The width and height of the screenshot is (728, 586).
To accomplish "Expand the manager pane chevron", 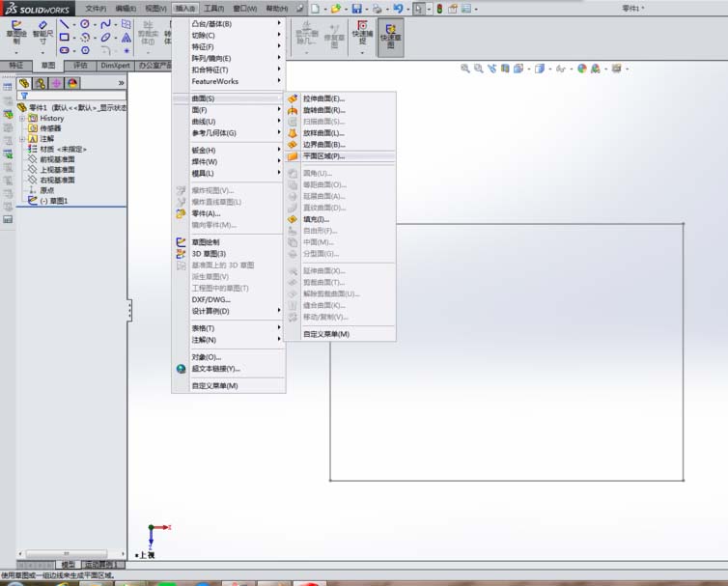I will pos(122,83).
